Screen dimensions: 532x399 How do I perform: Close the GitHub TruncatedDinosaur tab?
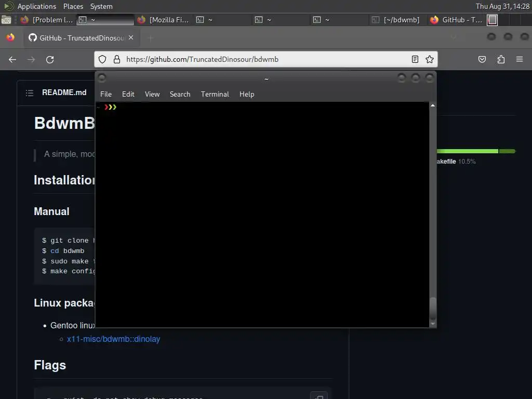(131, 37)
